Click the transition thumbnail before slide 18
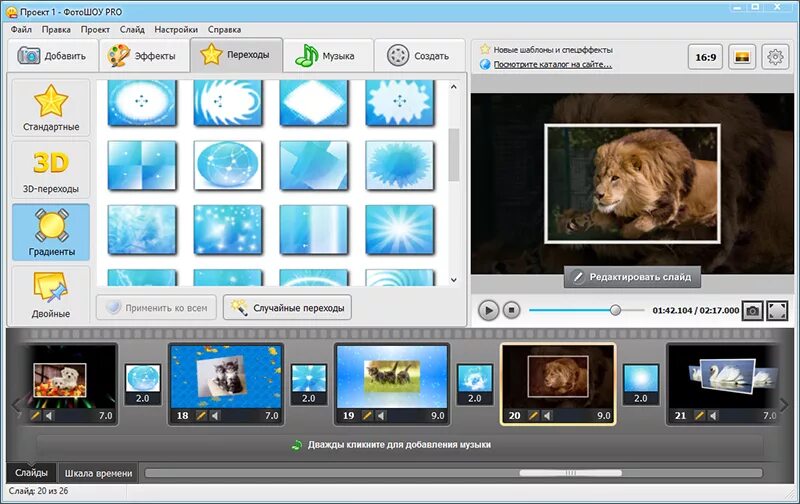The width and height of the screenshot is (800, 504). pos(143,384)
